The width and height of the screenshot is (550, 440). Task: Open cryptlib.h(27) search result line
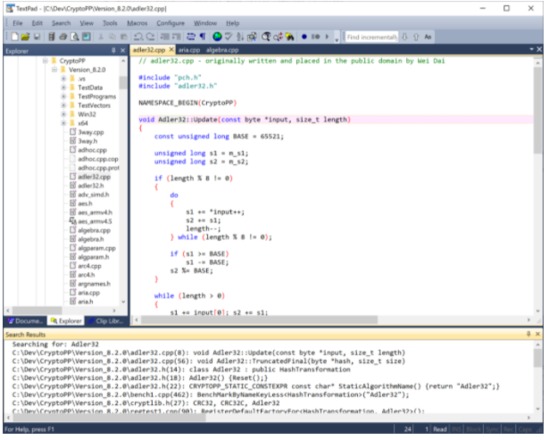click(146, 403)
